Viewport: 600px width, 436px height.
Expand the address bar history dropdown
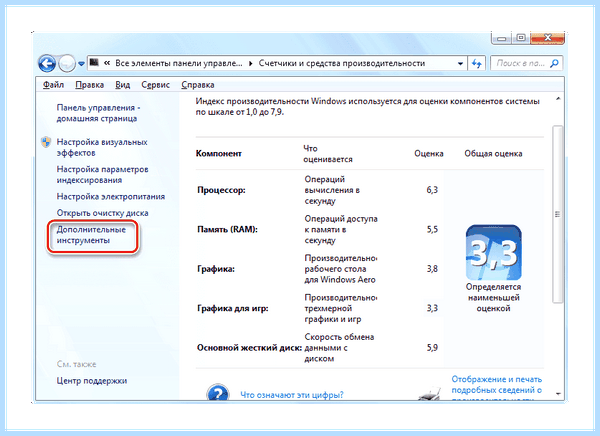point(460,64)
